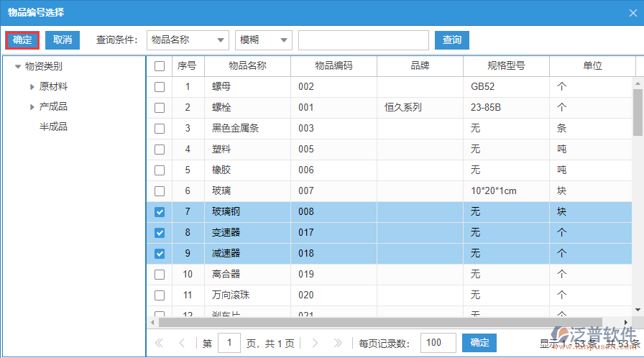644x358 pixels.
Task: Click the vertical scrollbar thumb
Action: pyautogui.click(x=638, y=112)
